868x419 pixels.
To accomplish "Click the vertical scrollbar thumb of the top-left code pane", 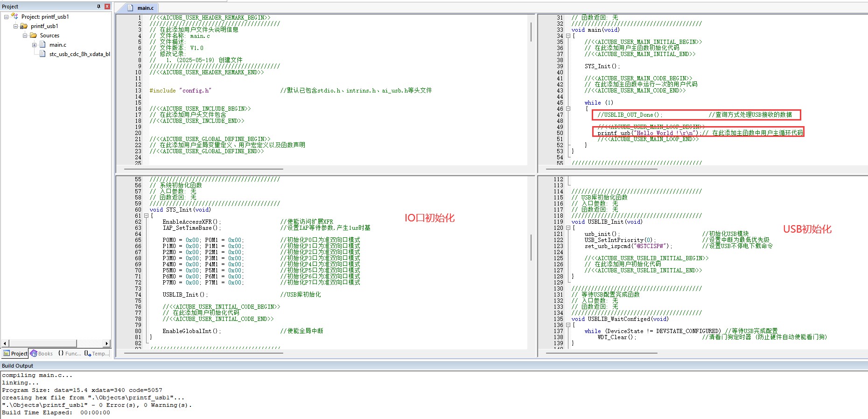I will click(x=531, y=32).
